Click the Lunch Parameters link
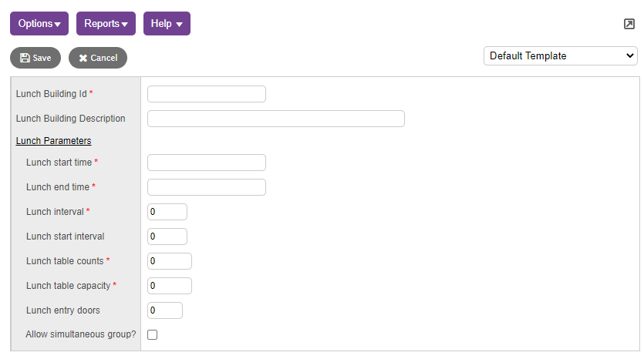 53,141
